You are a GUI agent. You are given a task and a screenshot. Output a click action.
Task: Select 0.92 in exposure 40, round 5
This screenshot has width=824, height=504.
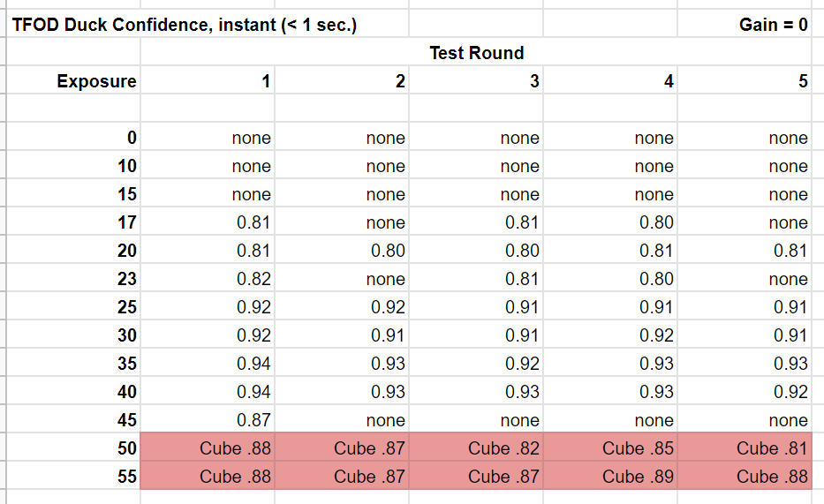pos(790,393)
